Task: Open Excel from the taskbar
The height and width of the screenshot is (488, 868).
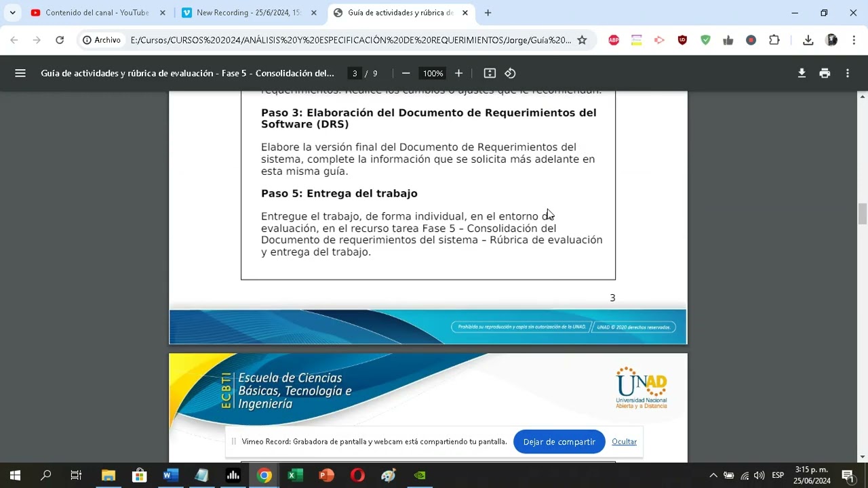Action: point(295,475)
